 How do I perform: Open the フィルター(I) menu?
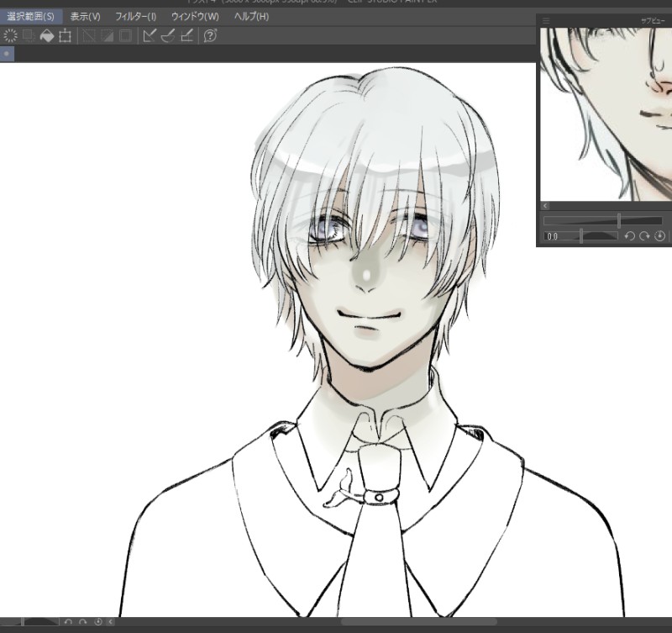point(135,17)
